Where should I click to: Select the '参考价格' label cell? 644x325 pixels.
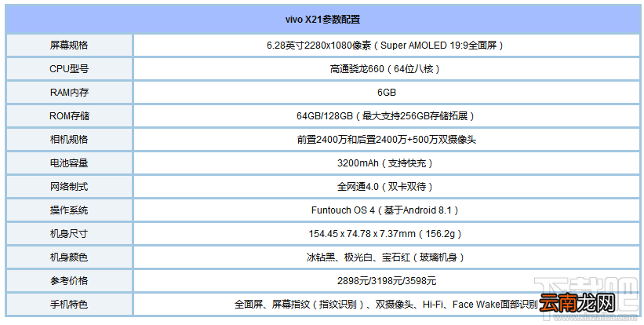[x=69, y=281]
